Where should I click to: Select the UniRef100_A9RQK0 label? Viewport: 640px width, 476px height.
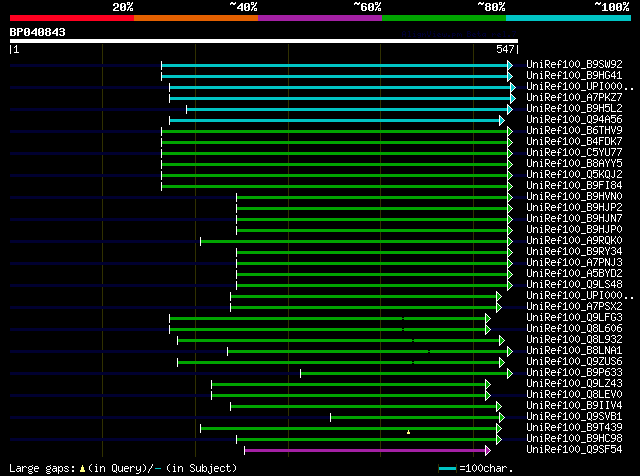click(574, 241)
